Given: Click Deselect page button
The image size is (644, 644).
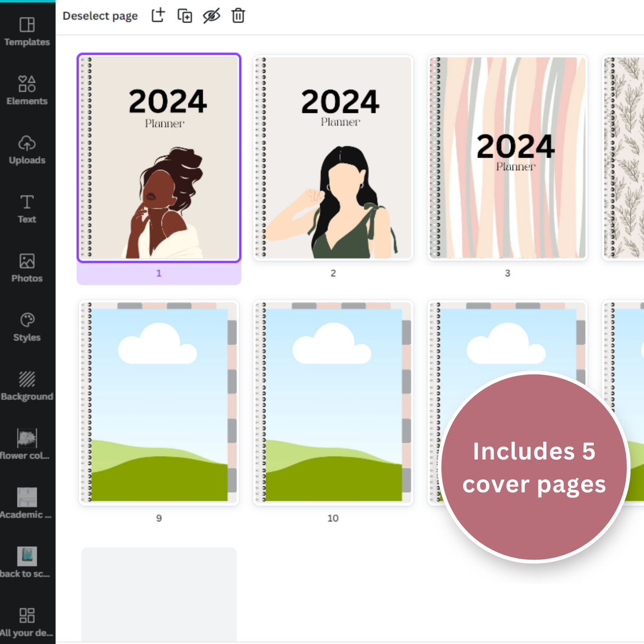Looking at the screenshot, I should pos(100,16).
